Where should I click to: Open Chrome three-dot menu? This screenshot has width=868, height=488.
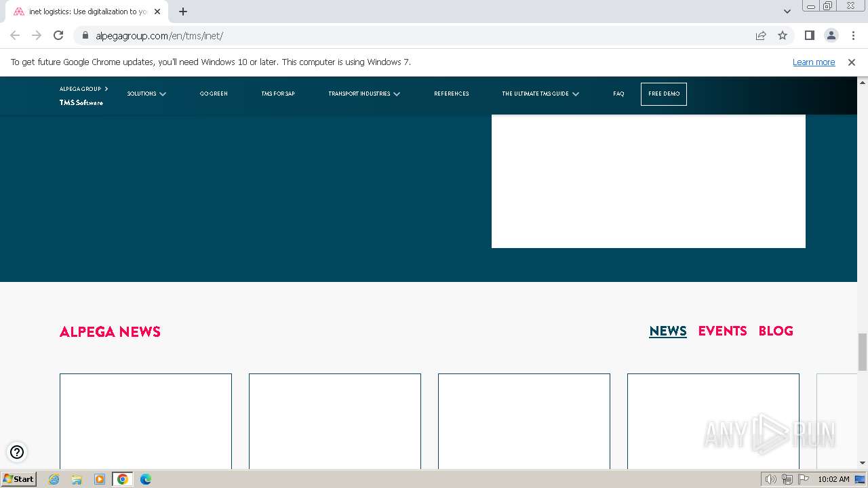click(852, 35)
